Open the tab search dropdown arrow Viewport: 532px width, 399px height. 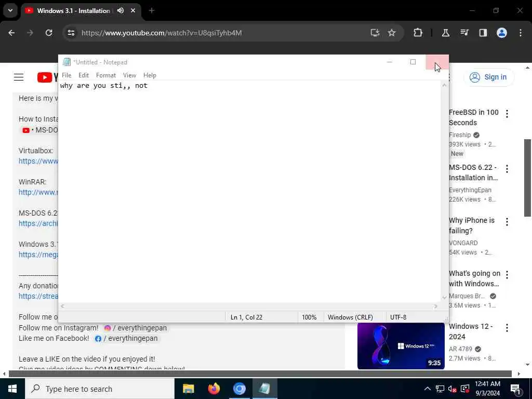(10, 10)
